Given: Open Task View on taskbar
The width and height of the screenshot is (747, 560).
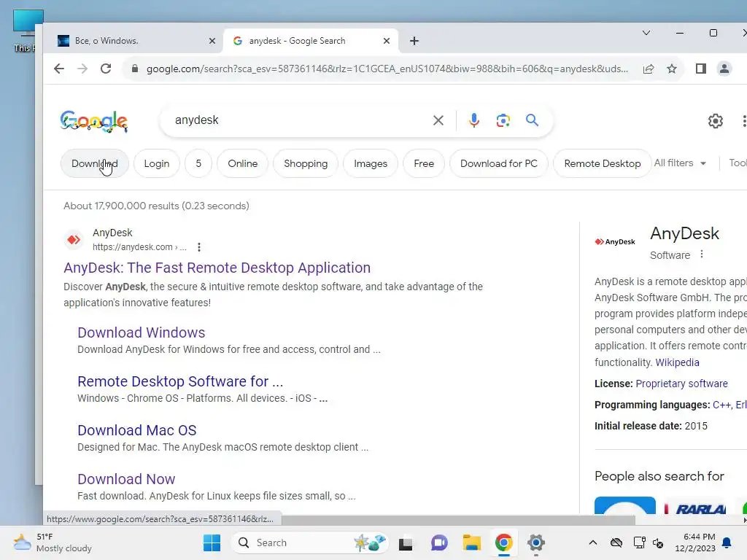Looking at the screenshot, I should pyautogui.click(x=406, y=542).
